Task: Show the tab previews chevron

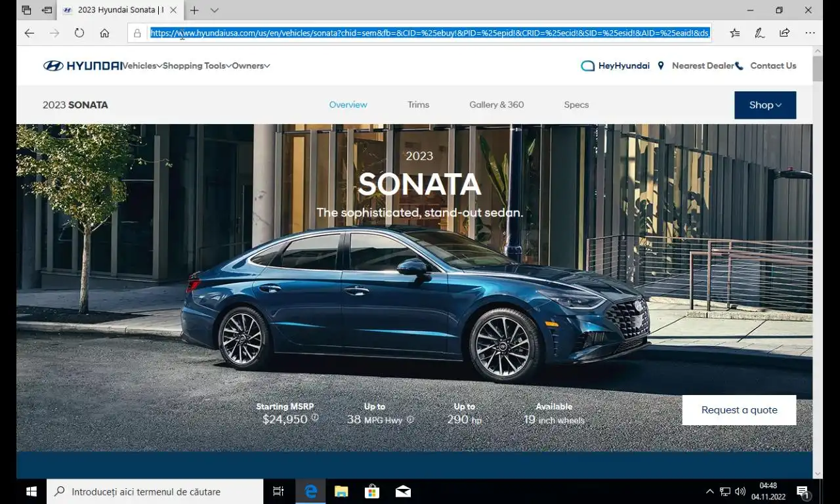Action: coord(214,10)
